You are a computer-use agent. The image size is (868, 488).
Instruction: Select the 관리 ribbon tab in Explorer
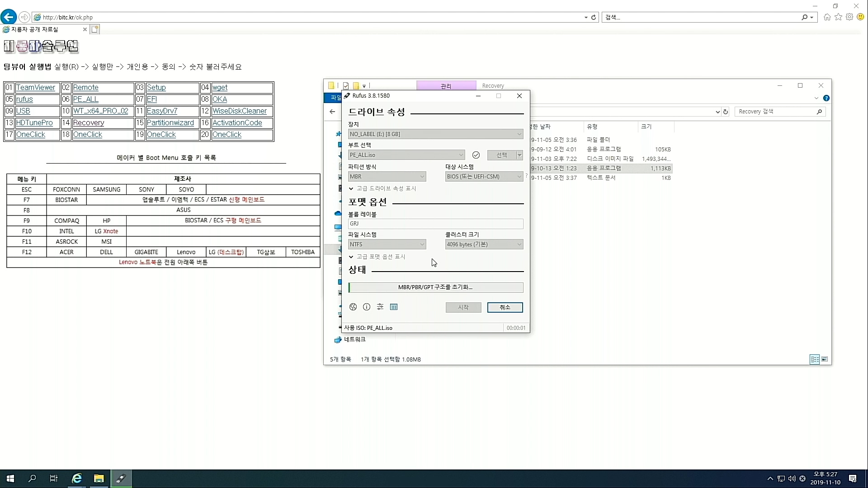pyautogui.click(x=446, y=85)
